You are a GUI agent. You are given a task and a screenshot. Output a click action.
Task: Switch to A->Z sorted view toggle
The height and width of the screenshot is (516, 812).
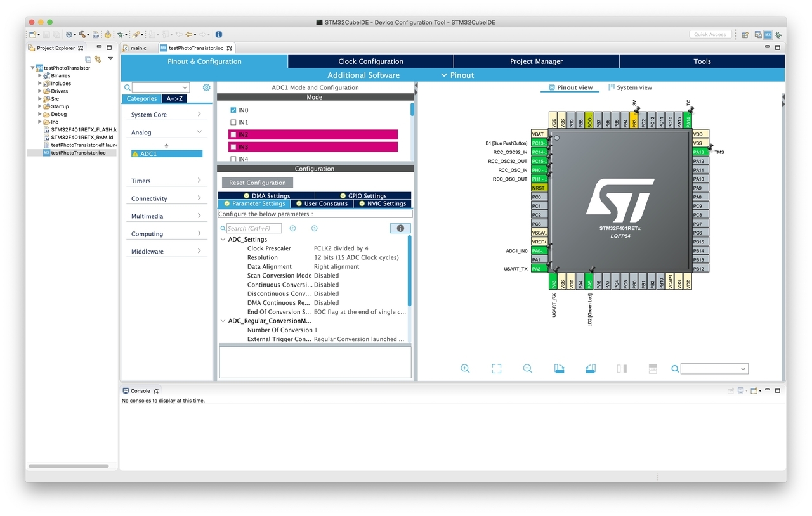pos(174,98)
